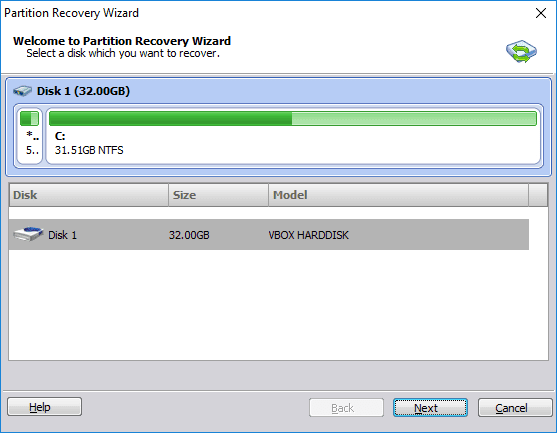Click the VBOX HARDDISK model cell
This screenshot has height=433, width=557.
(x=308, y=235)
